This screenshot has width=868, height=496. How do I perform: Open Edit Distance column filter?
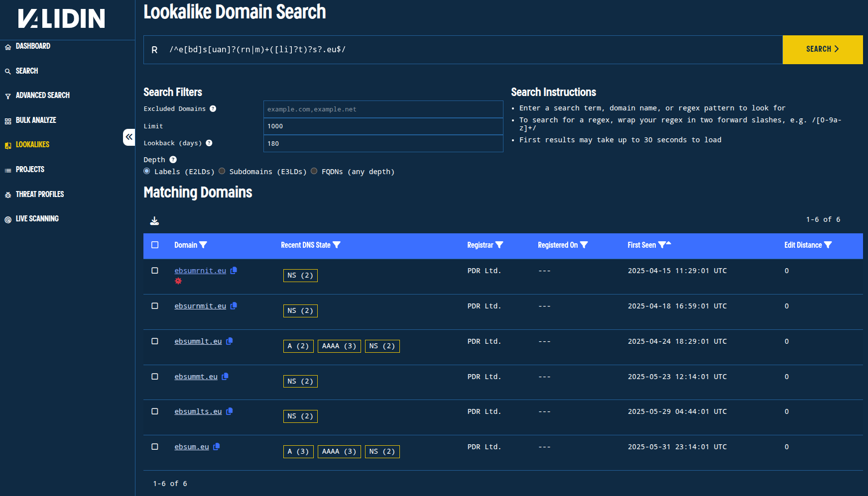828,245
